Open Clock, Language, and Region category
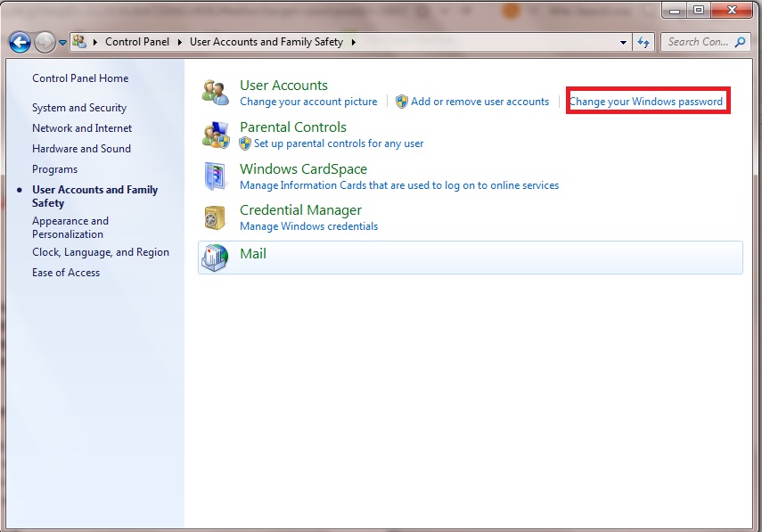762x532 pixels. pos(101,252)
